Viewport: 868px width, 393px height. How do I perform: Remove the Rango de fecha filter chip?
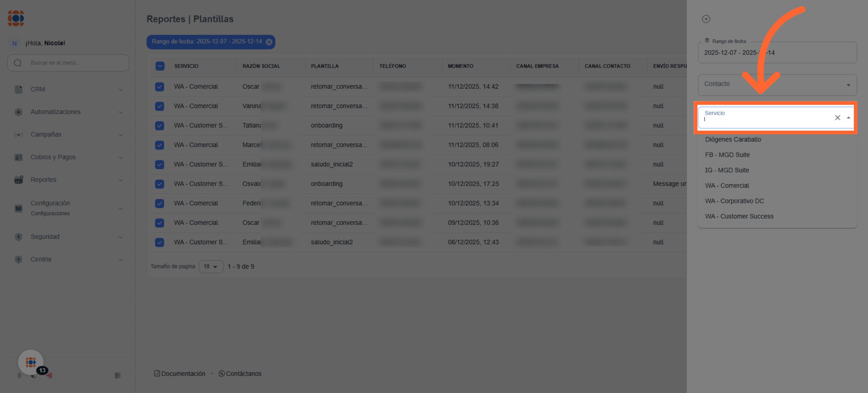pos(269,42)
